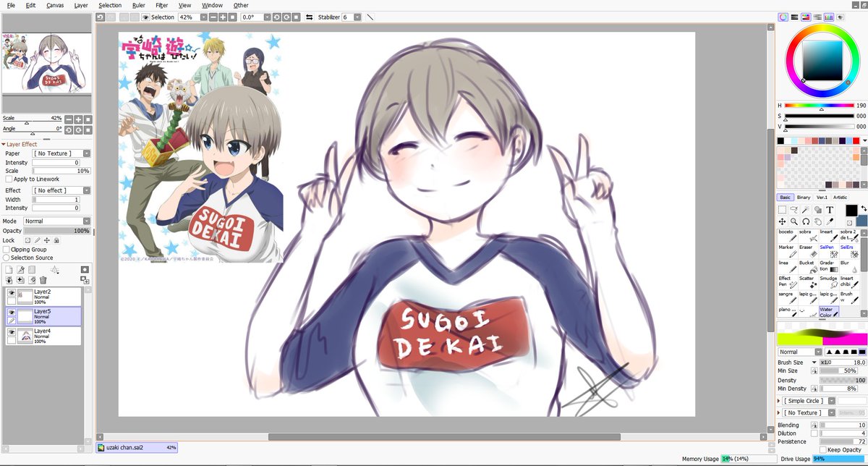Toggle the Dilution pressure checkbox
This screenshot has width=868, height=466.
814,433
